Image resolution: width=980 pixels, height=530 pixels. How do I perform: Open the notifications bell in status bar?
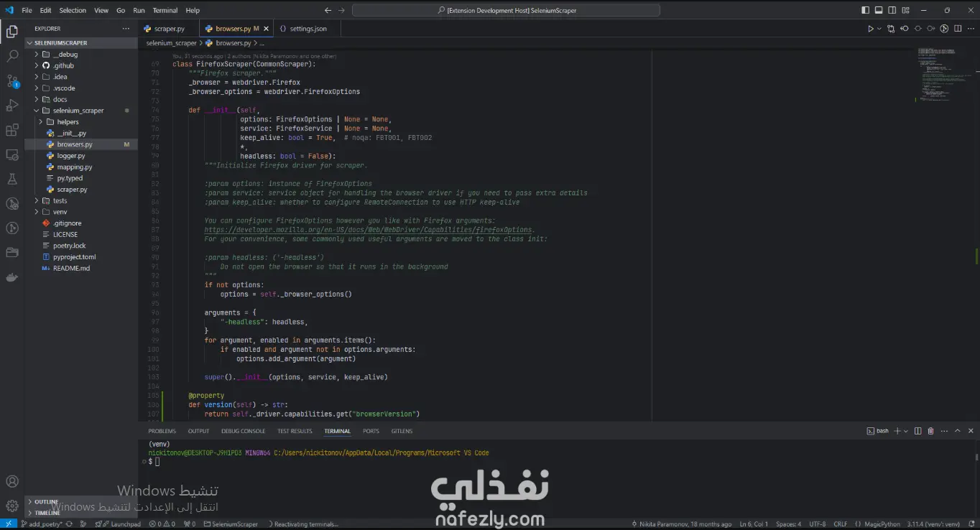[x=971, y=524]
